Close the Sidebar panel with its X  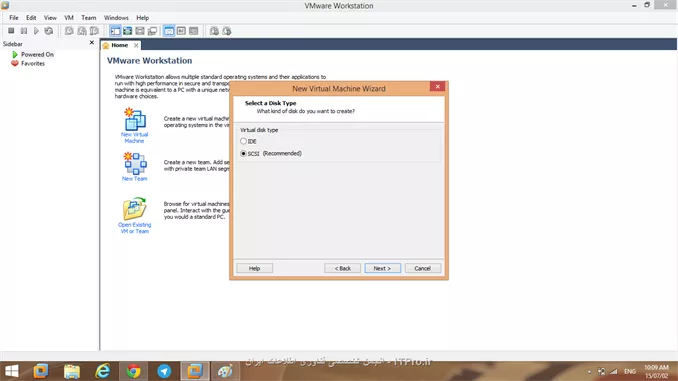92,43
